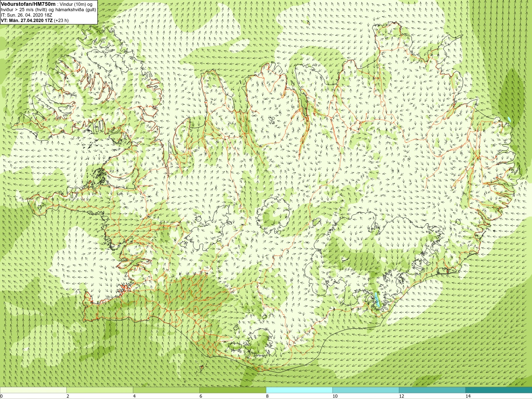
Task: Select the 8–10 m/s light cyan color swatch
Action: tap(299, 390)
